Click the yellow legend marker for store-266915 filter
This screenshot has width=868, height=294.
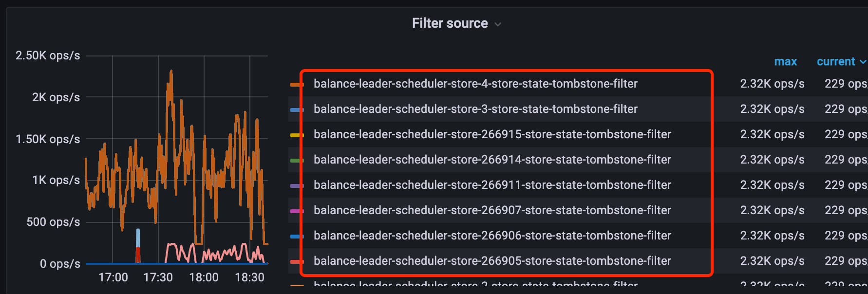click(297, 134)
